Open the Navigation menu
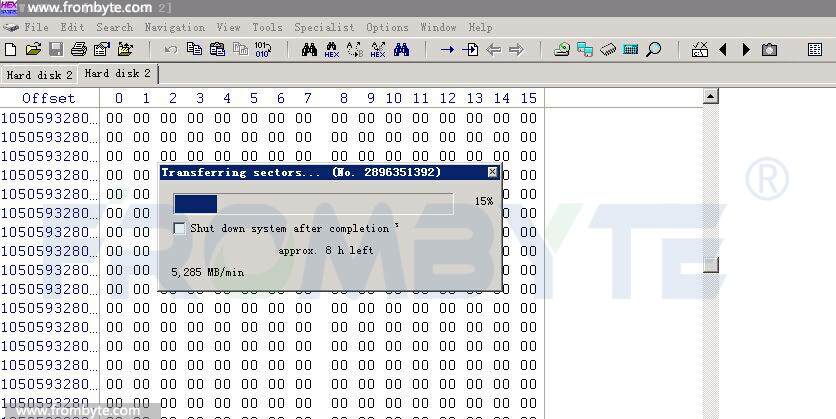 pyautogui.click(x=174, y=27)
